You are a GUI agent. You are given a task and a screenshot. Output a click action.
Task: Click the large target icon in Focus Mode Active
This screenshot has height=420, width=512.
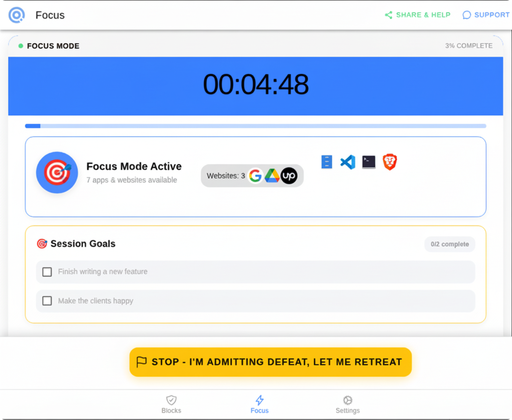point(57,173)
